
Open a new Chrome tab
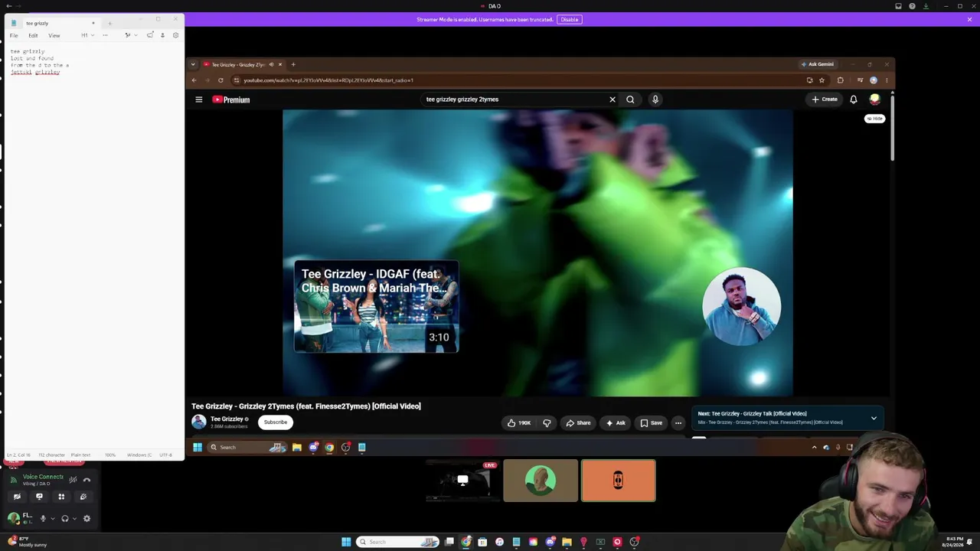293,64
